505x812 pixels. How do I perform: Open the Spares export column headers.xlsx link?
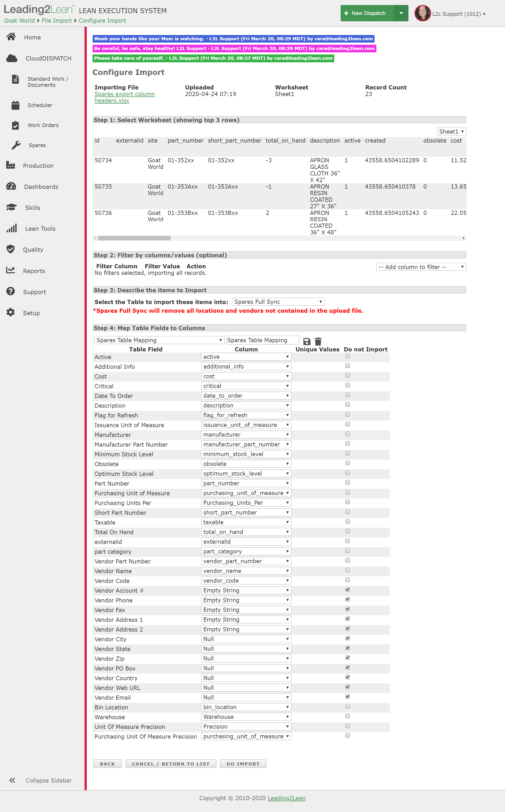(125, 97)
